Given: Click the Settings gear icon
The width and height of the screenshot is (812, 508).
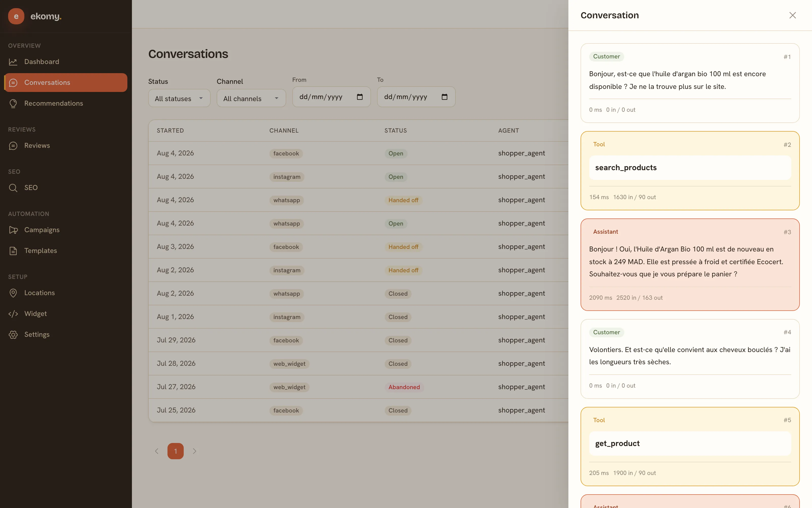Looking at the screenshot, I should (13, 335).
